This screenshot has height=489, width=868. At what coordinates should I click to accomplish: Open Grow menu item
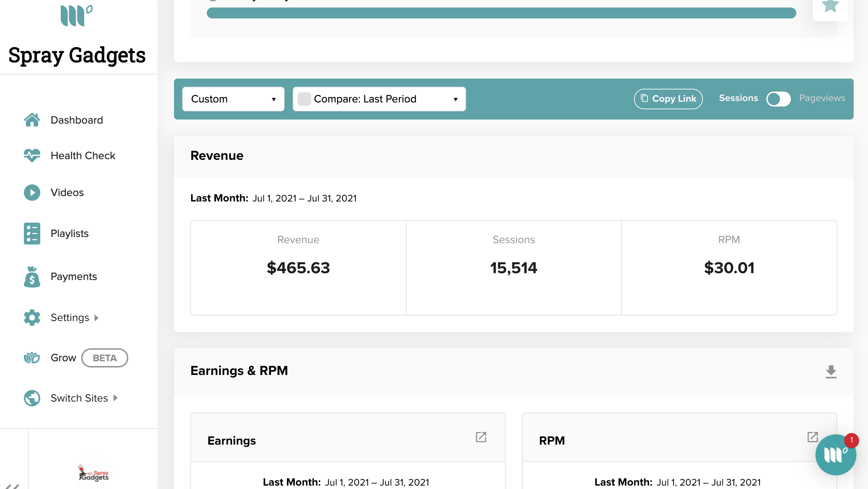click(x=63, y=358)
